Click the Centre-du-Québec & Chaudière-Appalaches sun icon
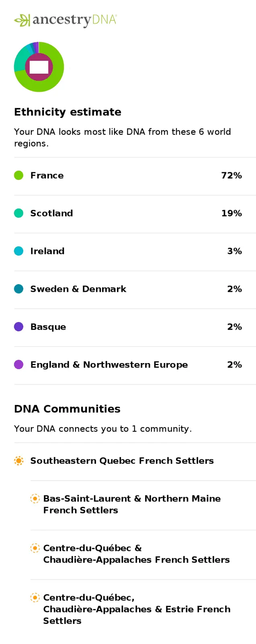 (x=35, y=548)
